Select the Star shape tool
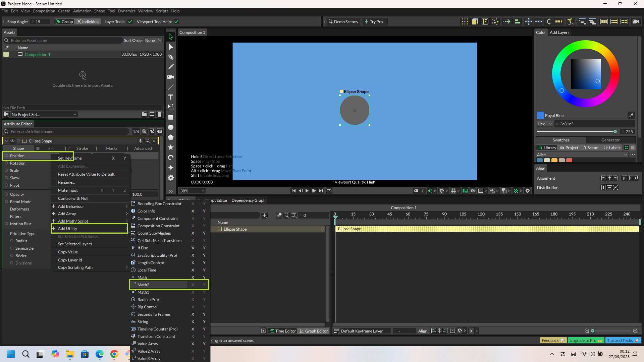644x362 pixels. point(171,147)
